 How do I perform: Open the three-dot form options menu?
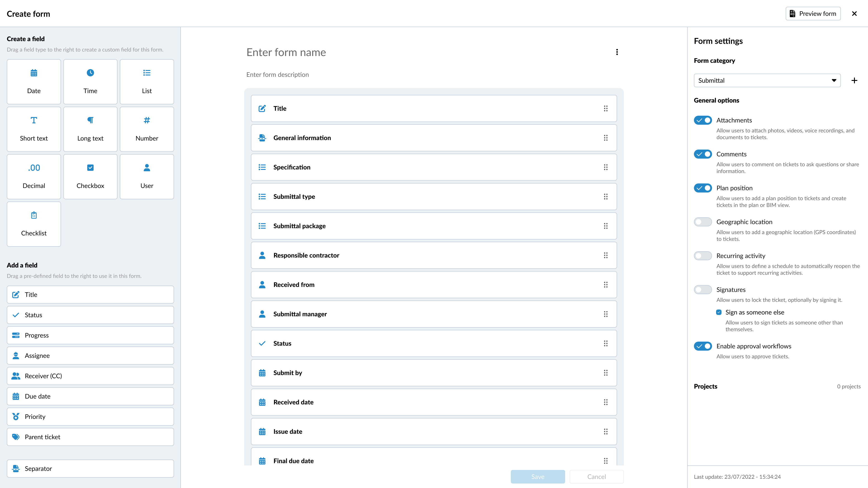pyautogui.click(x=617, y=52)
